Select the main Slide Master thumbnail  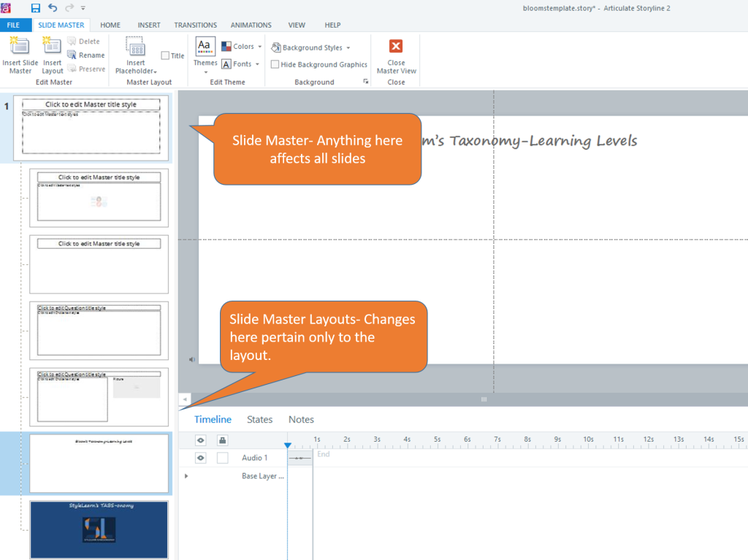coord(91,128)
